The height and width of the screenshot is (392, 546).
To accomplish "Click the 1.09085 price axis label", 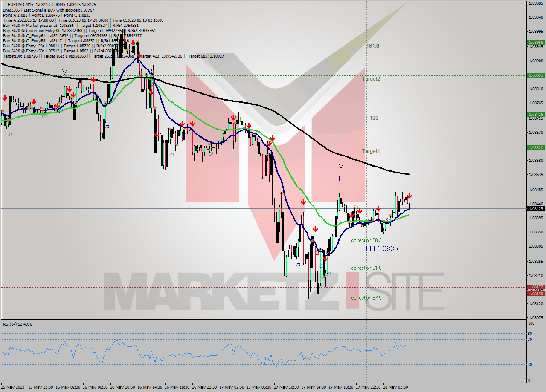I will pos(535,3).
